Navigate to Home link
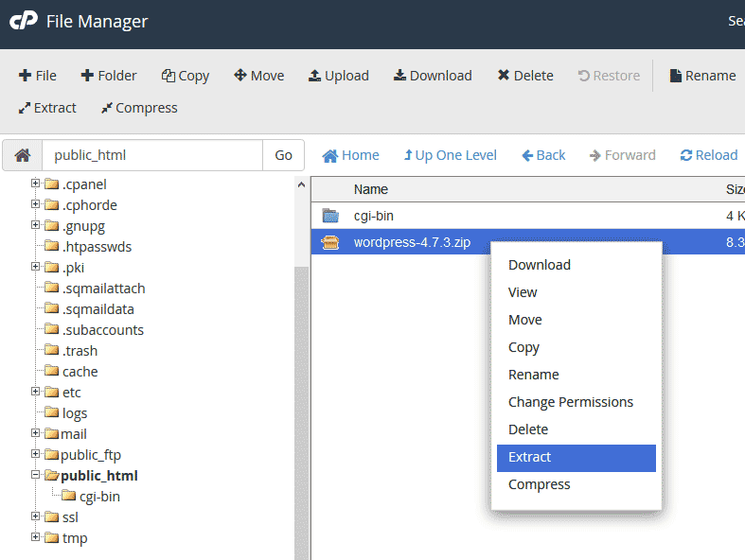This screenshot has height=560, width=745. tap(350, 155)
